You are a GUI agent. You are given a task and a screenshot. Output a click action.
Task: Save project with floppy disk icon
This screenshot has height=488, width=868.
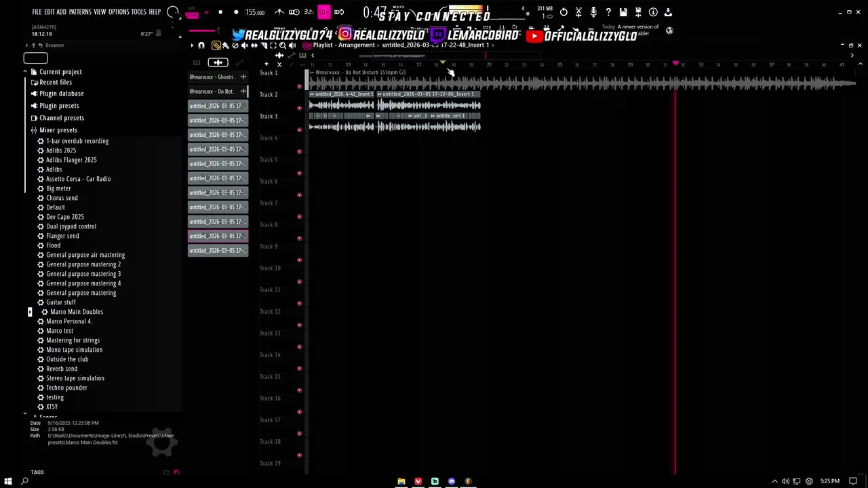point(623,12)
